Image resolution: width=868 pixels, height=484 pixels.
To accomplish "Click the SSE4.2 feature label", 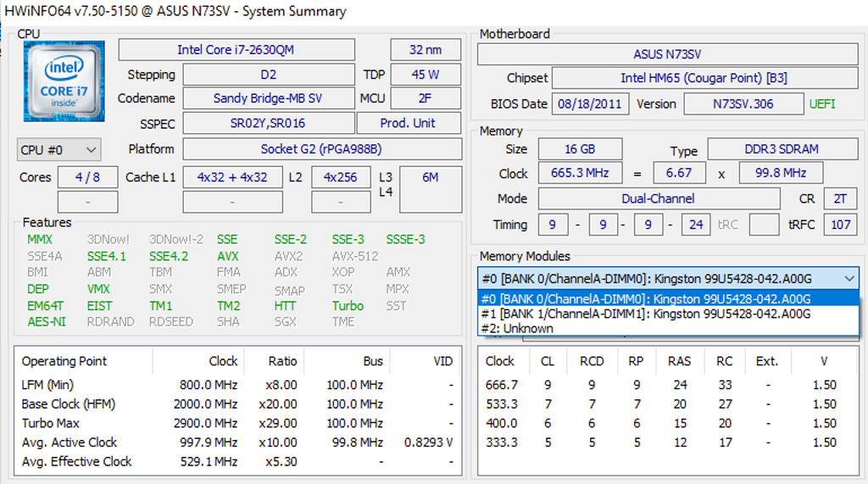I will pos(169,256).
